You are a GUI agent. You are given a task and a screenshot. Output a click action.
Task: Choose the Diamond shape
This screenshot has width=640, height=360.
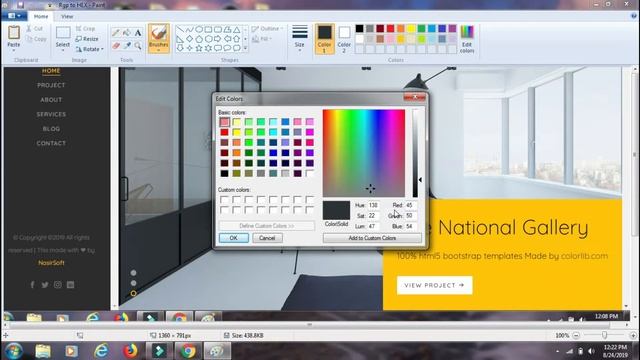click(189, 39)
